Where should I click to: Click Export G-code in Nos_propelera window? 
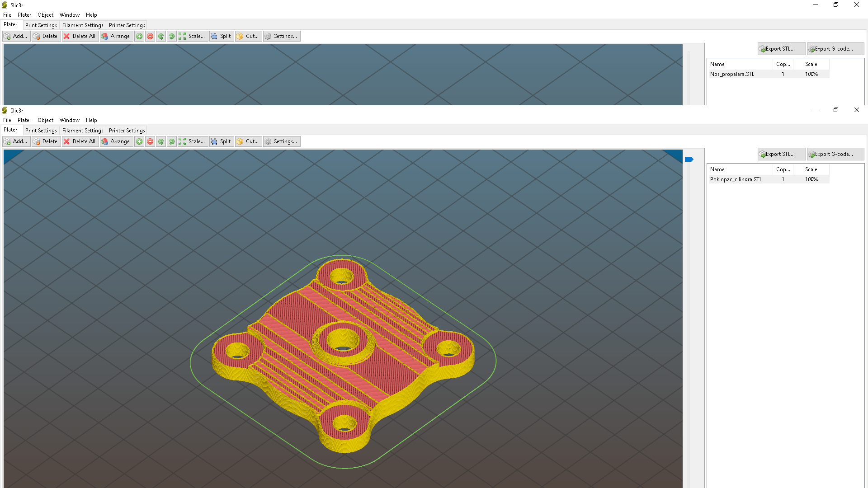tap(835, 49)
